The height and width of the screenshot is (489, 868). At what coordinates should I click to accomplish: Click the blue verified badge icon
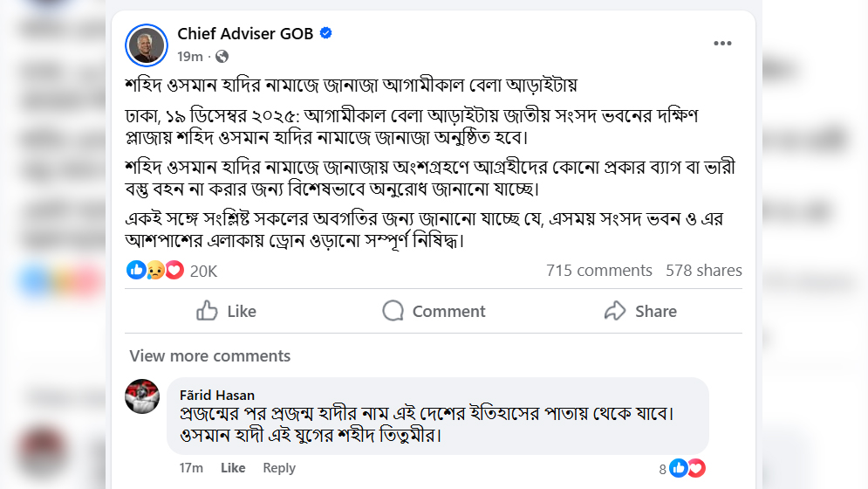click(x=325, y=34)
